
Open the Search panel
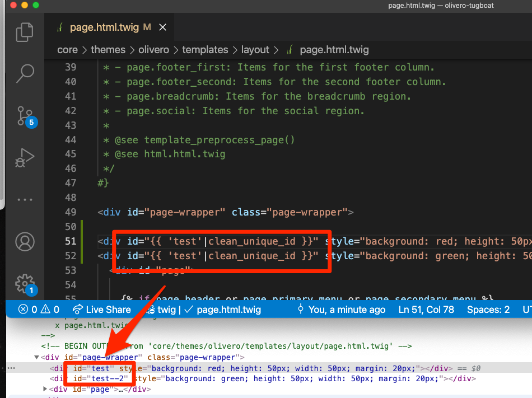coord(25,73)
